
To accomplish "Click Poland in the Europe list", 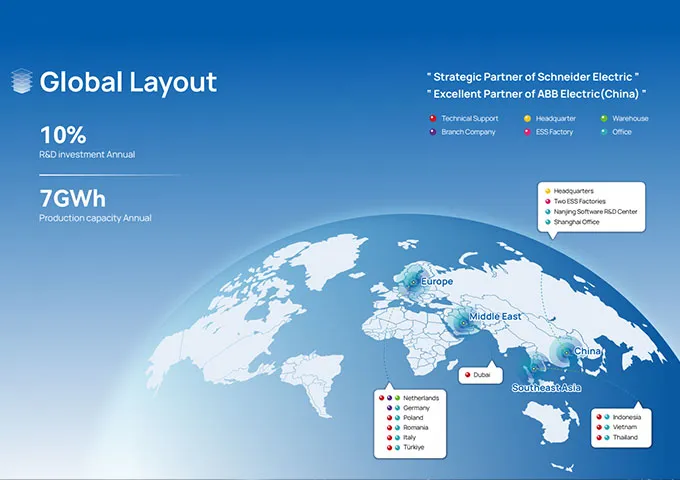I will click(x=413, y=418).
